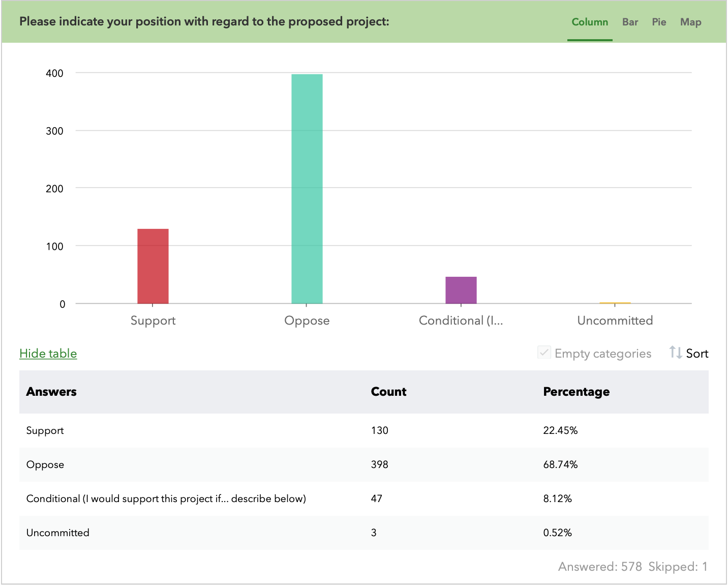
Task: Switch to the Bar chart tab
Action: coord(630,22)
